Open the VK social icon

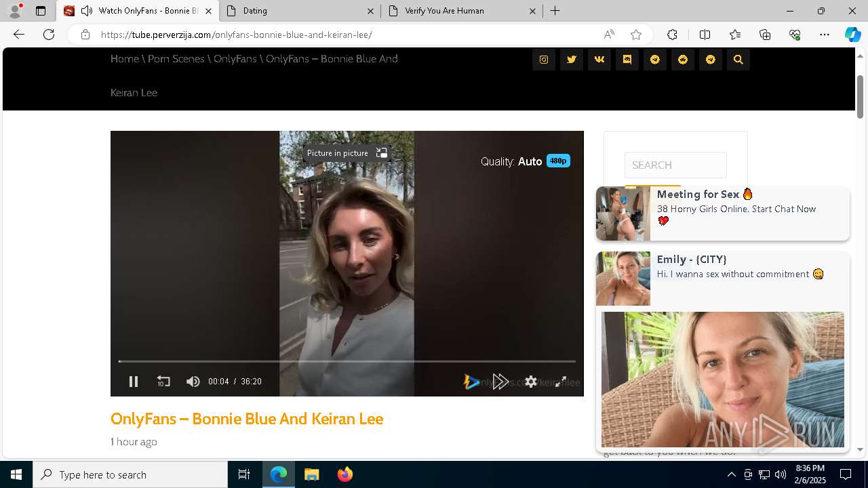[x=599, y=60]
